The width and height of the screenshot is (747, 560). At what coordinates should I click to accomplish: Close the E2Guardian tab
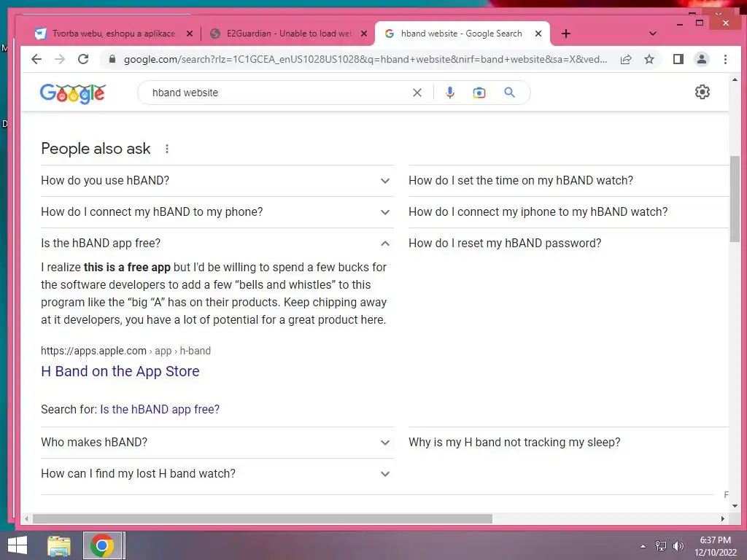[x=364, y=34]
